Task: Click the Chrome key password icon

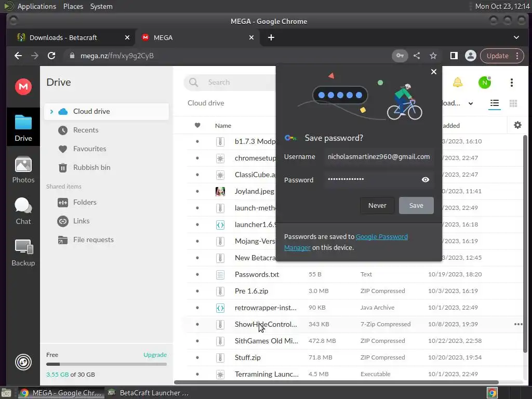Action: [x=400, y=56]
